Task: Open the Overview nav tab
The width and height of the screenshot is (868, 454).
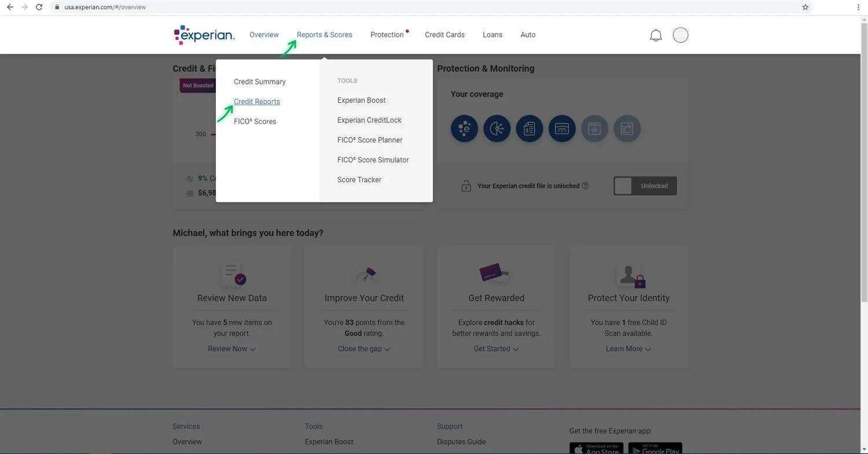Action: [x=264, y=35]
